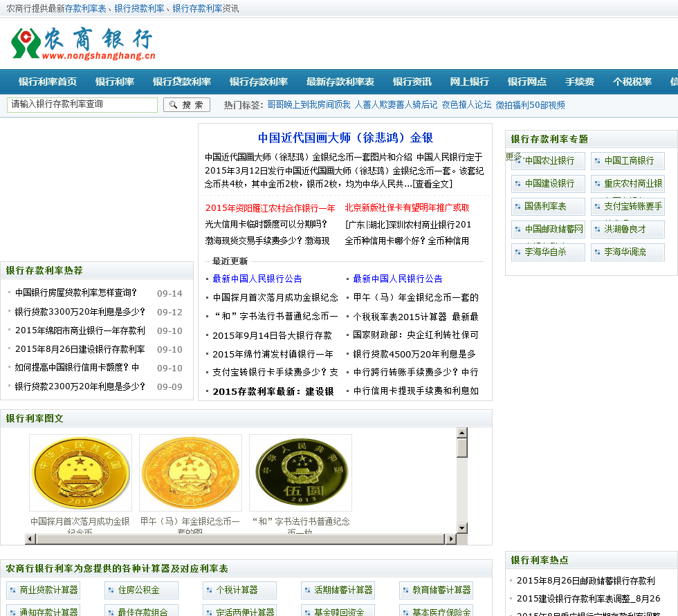This screenshot has width=678, height=616.
Task: Click the 中国邮政储蓄网 topic button
Action: pyautogui.click(x=548, y=229)
